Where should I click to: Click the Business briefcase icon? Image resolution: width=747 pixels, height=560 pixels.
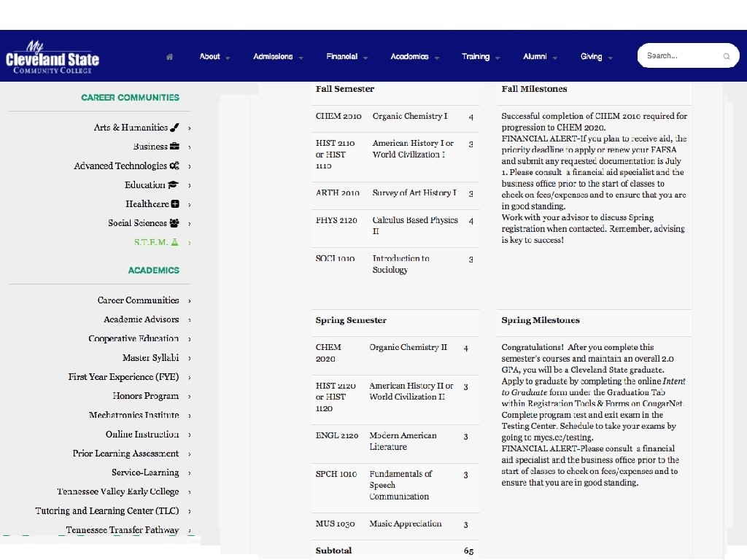175,146
